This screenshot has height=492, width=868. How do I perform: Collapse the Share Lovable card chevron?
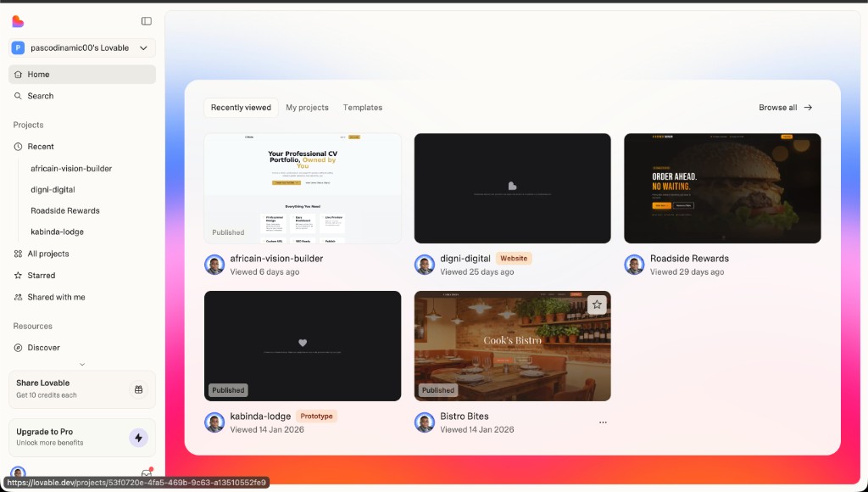(x=81, y=364)
